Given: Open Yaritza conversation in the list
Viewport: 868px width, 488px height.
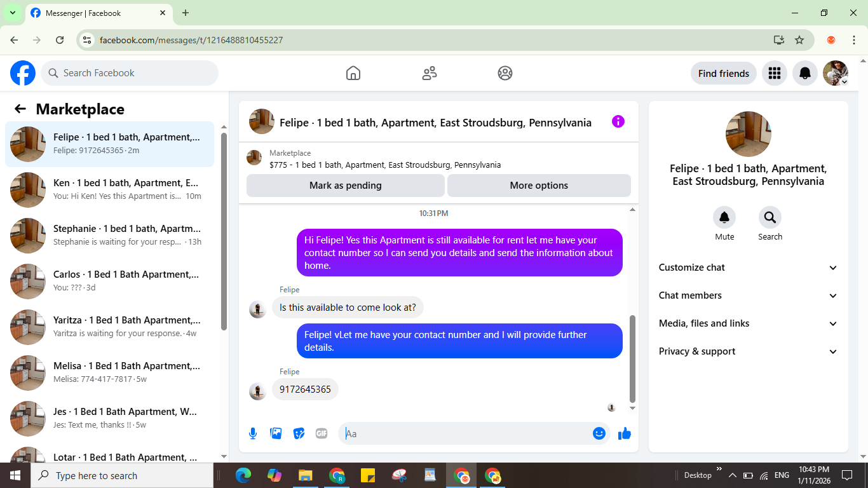Looking at the screenshot, I should 109,327.
